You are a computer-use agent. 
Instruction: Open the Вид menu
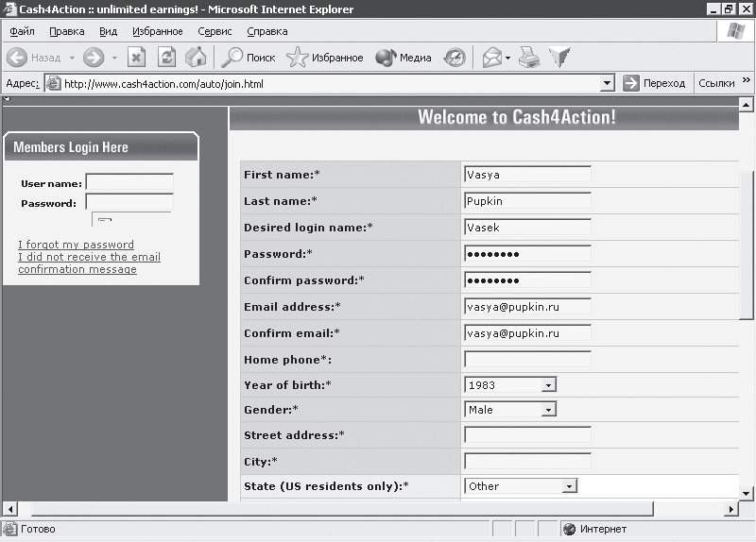coord(108,31)
